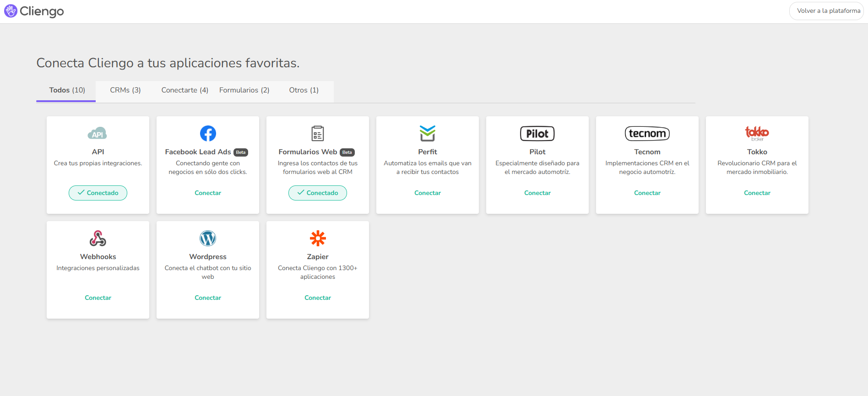868x396 pixels.
Task: Click the 'Wordpress' card title
Action: [208, 257]
